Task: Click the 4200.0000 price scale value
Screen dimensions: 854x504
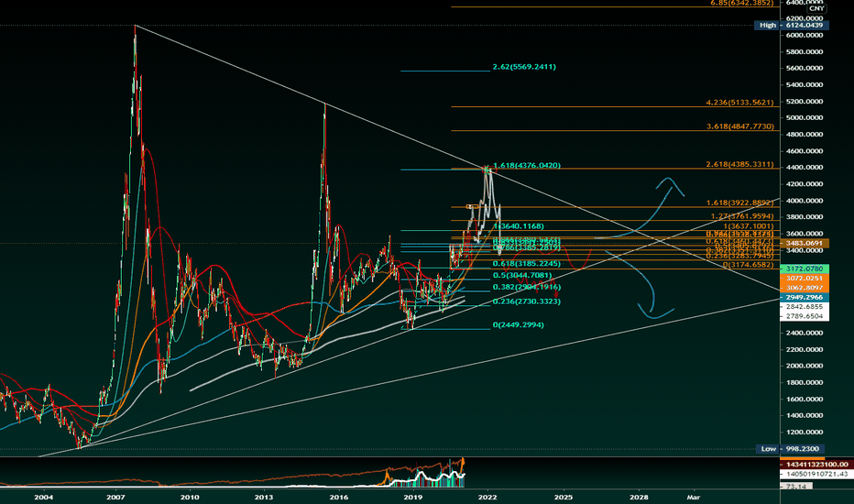Action: [804, 184]
